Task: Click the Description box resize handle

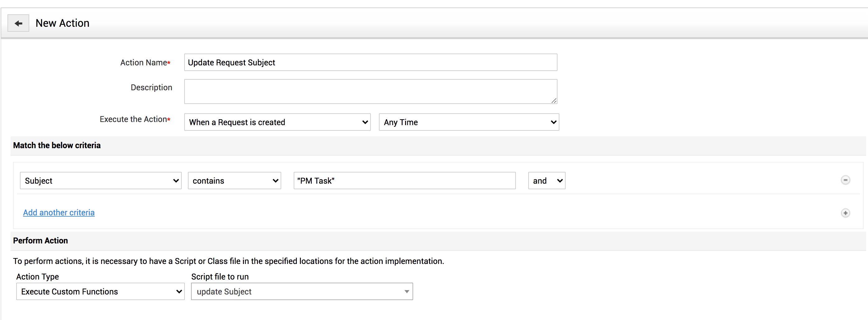Action: point(553,101)
